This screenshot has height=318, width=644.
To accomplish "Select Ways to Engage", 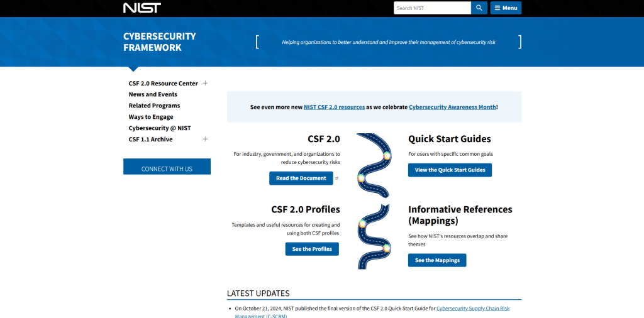I will click(x=151, y=117).
